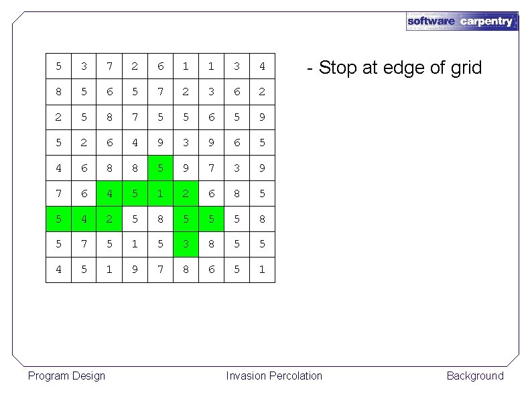The height and width of the screenshot is (399, 532).
Task: Click the green 4 beside the left-edge green 5
Action: pyautogui.click(x=84, y=219)
